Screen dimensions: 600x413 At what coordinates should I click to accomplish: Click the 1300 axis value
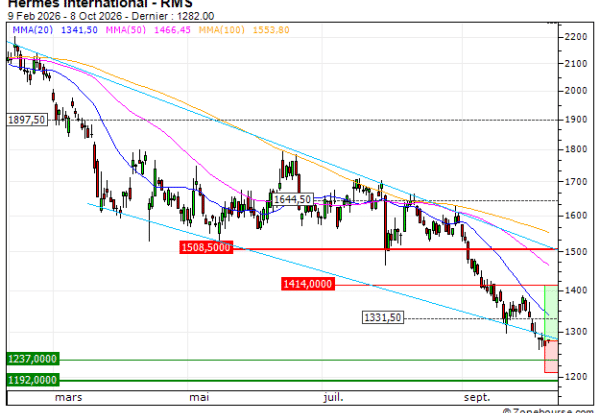[x=576, y=331]
